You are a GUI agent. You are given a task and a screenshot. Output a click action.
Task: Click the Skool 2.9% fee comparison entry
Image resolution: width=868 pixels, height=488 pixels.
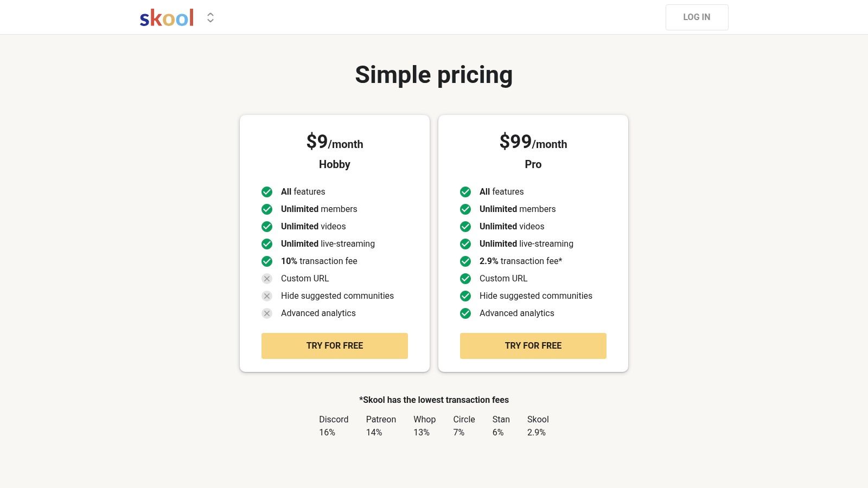[537, 426]
